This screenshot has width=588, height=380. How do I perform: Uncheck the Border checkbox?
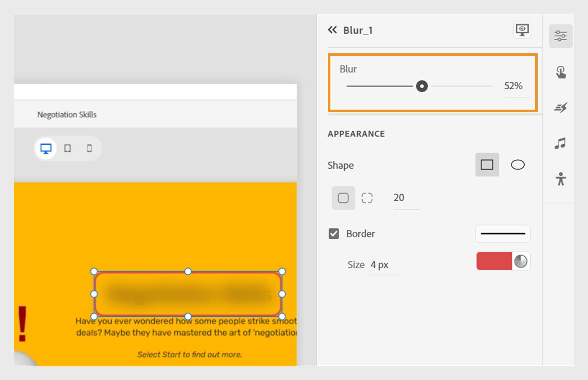click(334, 234)
